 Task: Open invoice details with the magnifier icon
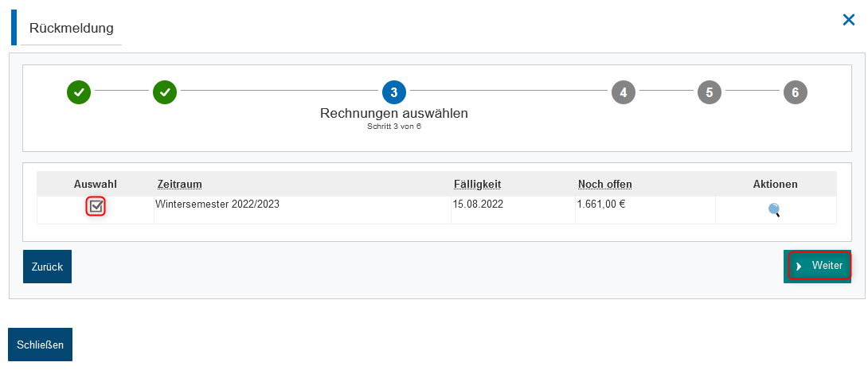point(774,209)
